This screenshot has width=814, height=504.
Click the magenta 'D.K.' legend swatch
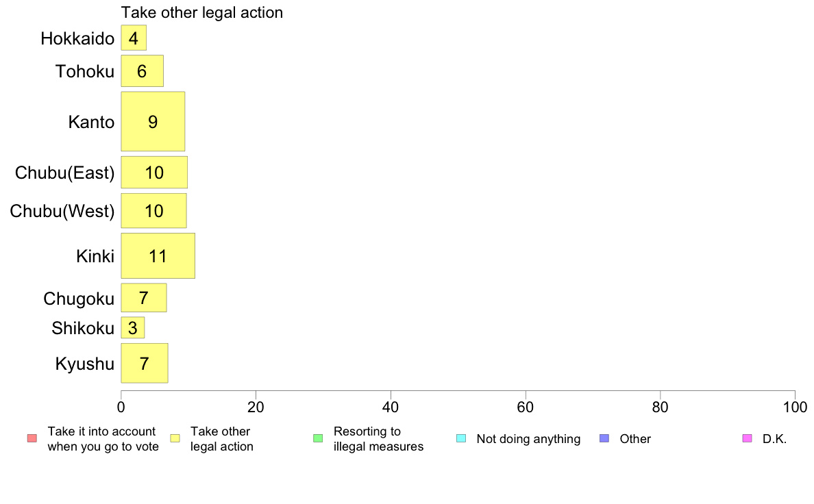coord(747,438)
